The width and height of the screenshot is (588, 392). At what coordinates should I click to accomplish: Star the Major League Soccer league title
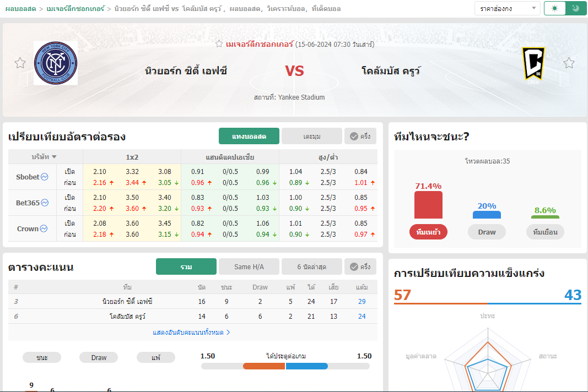[x=219, y=44]
